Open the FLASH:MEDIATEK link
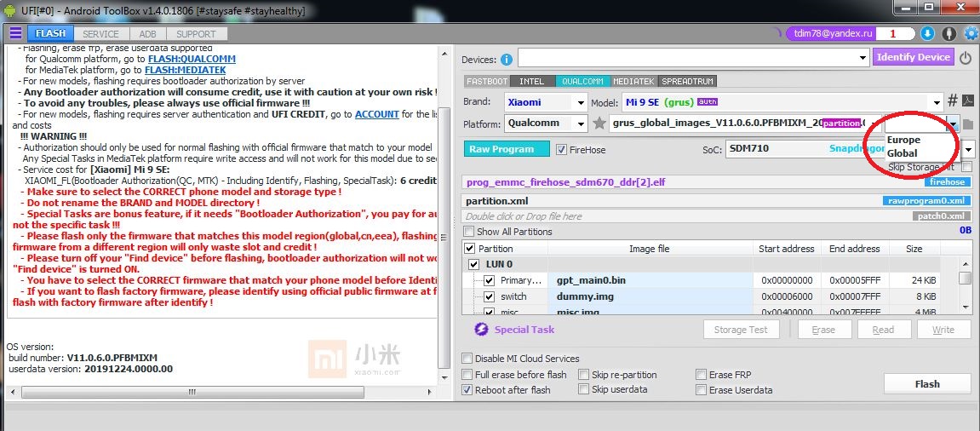 [x=185, y=70]
